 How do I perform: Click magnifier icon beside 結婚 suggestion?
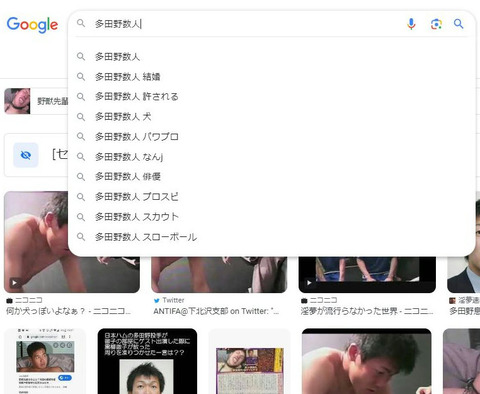(81, 77)
